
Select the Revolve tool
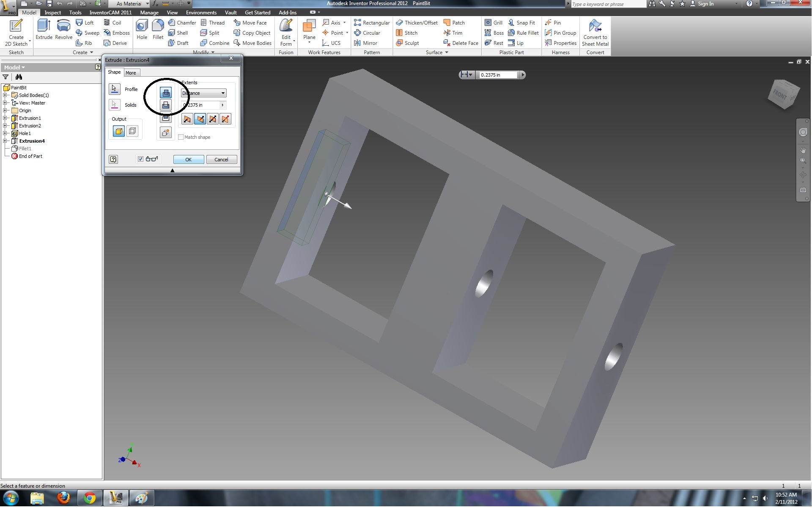click(x=63, y=29)
